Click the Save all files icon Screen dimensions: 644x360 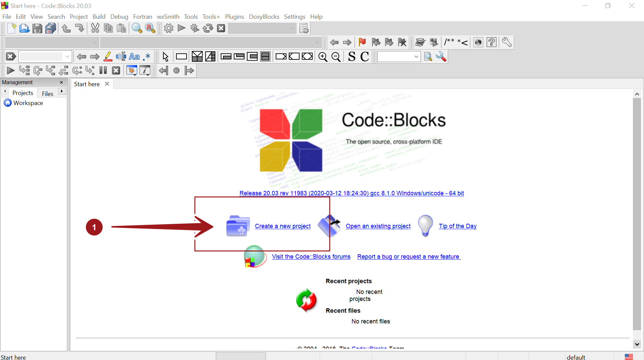(51, 29)
